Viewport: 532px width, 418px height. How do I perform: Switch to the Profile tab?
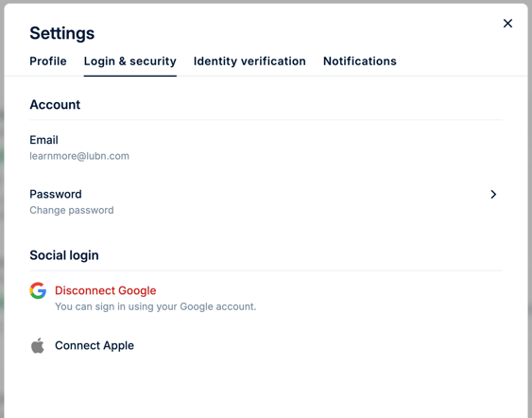point(48,61)
